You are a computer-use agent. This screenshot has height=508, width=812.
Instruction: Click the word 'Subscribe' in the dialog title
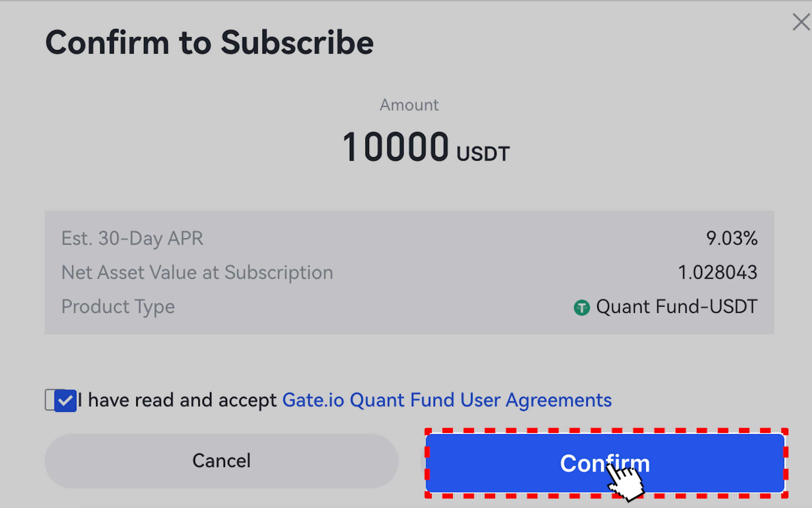click(297, 43)
